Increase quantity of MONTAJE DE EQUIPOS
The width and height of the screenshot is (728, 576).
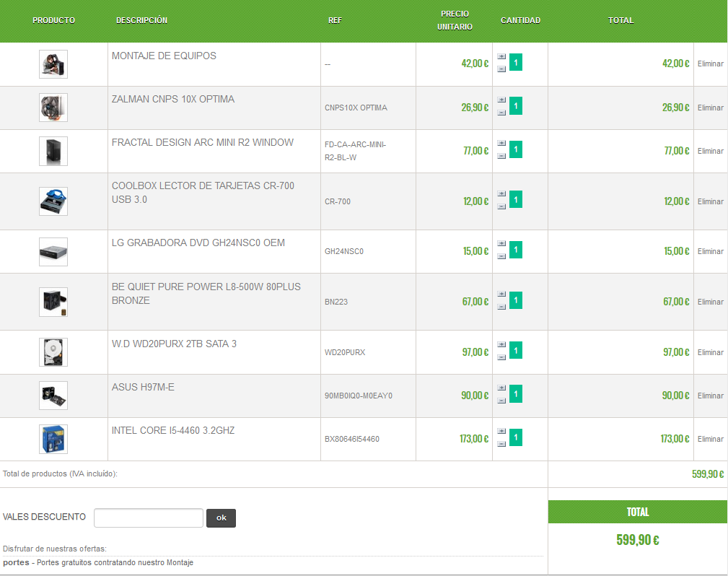click(501, 56)
